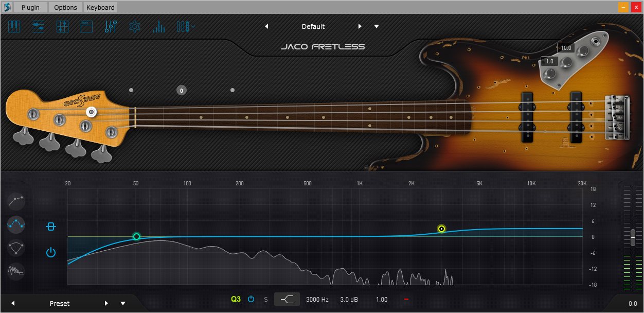Select the waveform display mode icon
Image resolution: width=644 pixels, height=313 pixels.
click(16, 271)
